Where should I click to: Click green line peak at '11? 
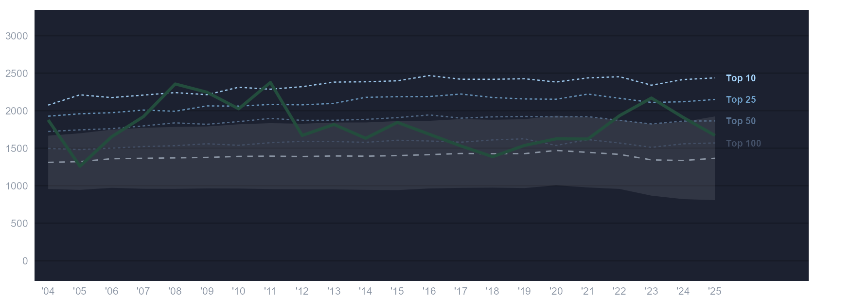click(x=270, y=82)
